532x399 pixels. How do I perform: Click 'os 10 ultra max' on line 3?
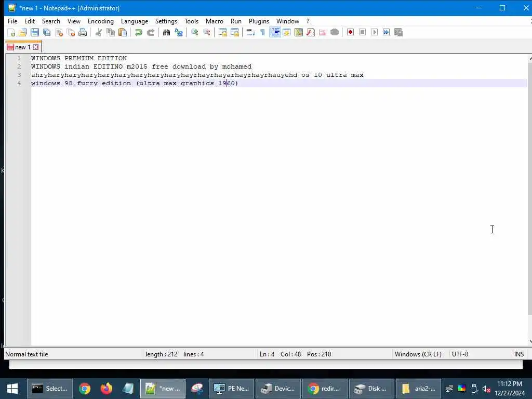click(332, 75)
